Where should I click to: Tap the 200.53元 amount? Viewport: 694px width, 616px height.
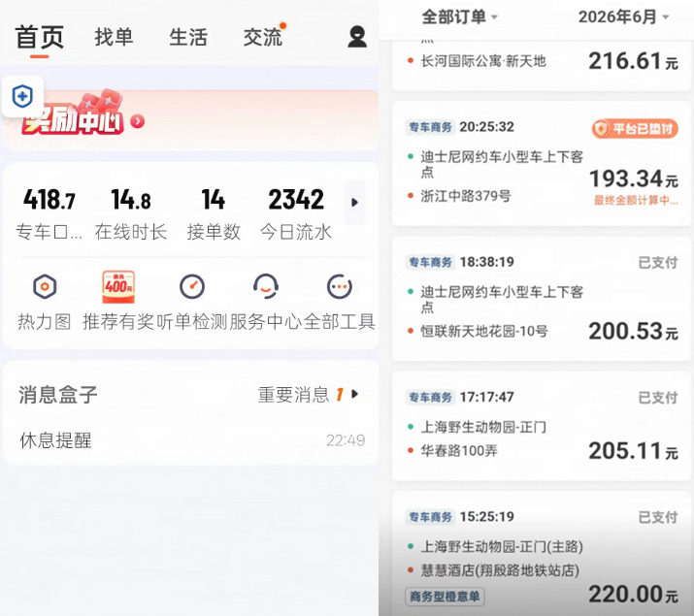(x=634, y=331)
